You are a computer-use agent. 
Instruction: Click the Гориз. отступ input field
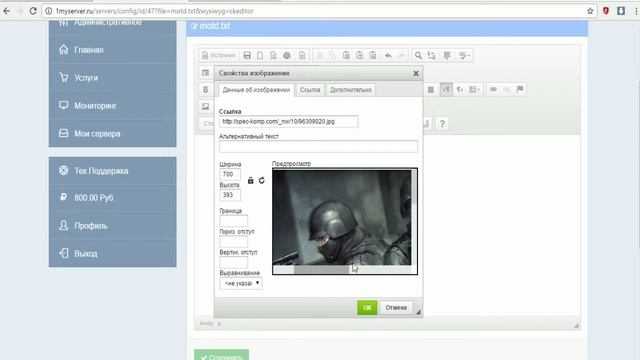pos(233,242)
